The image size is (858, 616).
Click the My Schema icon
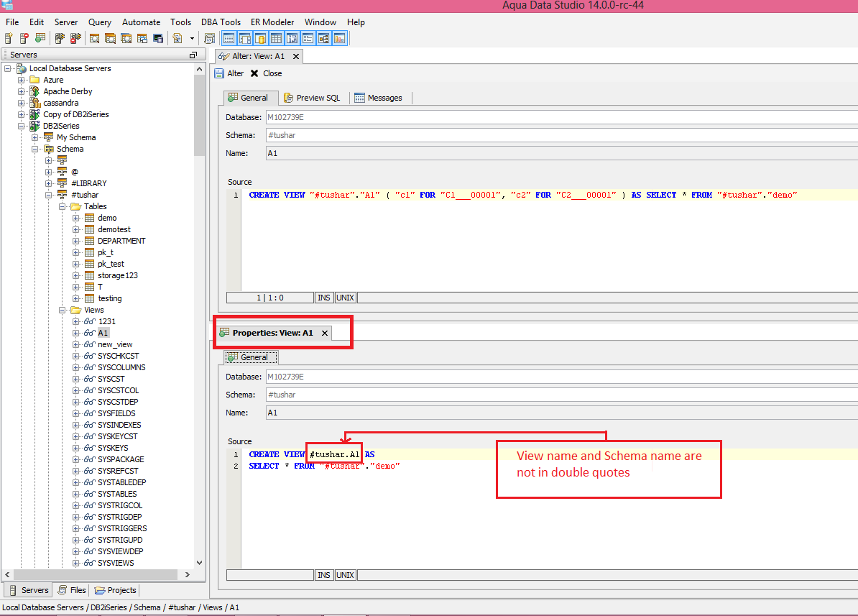(48, 137)
